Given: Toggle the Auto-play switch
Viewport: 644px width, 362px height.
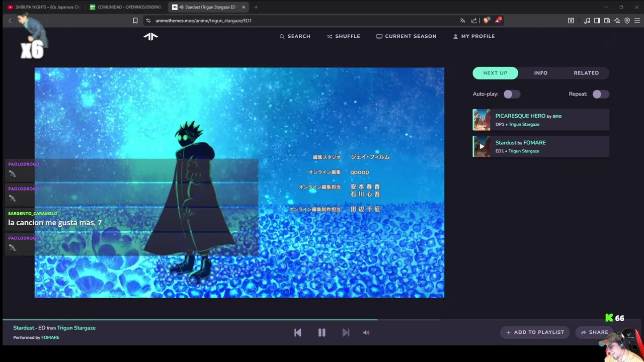Looking at the screenshot, I should [x=512, y=94].
